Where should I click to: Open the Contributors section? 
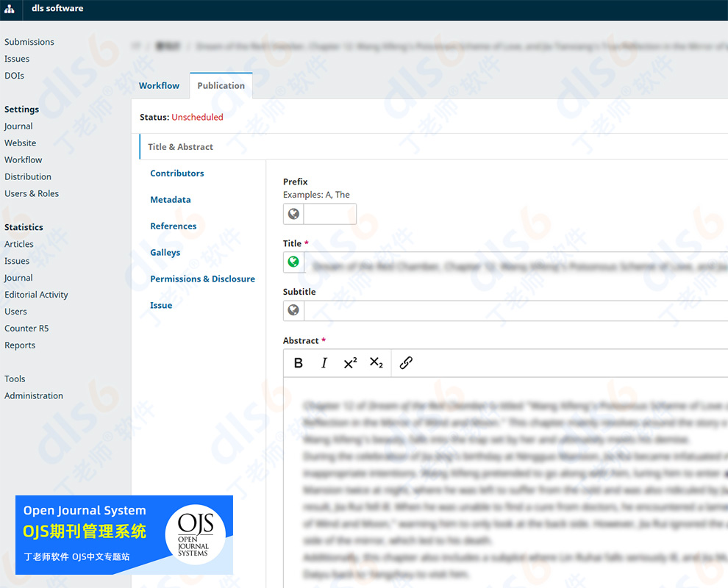[177, 173]
